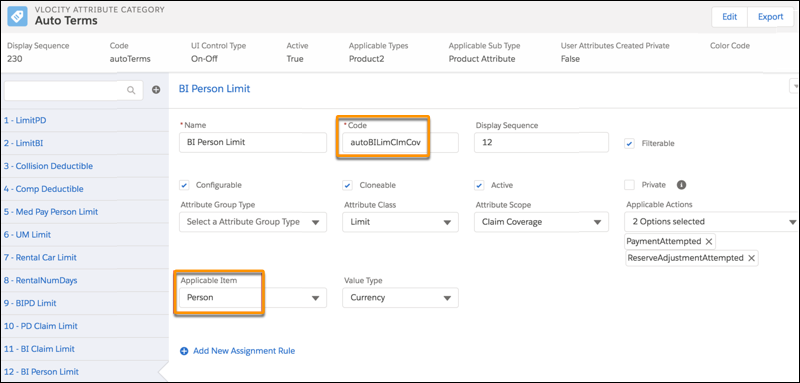
Task: Click Add New Assignment Rule link
Action: click(x=244, y=351)
